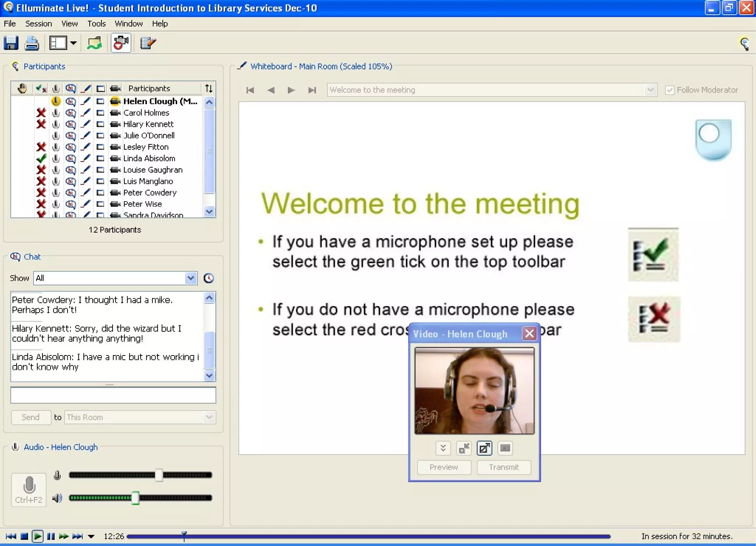Click the Transmit video button

(504, 467)
